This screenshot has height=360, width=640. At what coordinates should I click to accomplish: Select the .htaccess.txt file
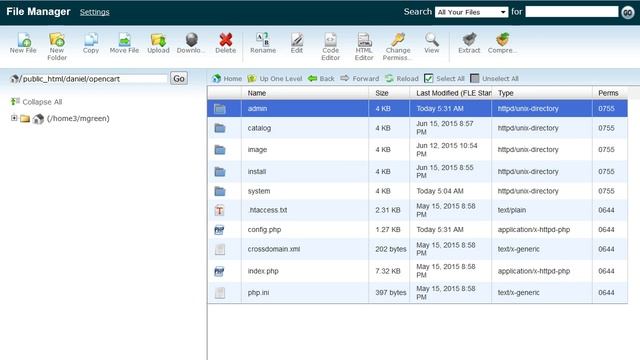(x=418, y=210)
